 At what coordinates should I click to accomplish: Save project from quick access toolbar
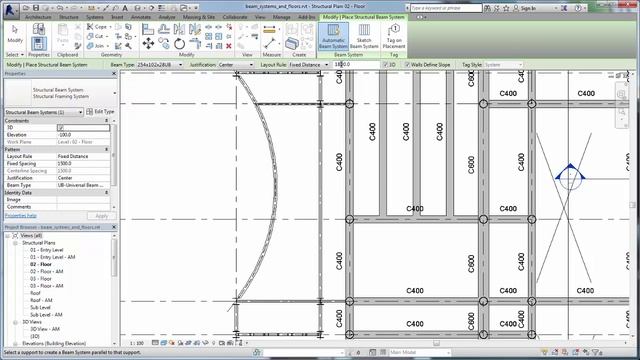[x=36, y=8]
